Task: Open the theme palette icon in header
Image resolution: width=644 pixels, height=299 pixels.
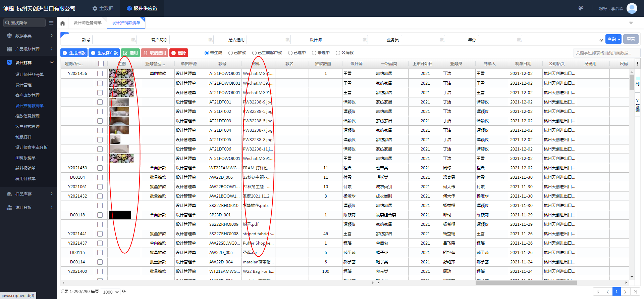Action: point(581,8)
